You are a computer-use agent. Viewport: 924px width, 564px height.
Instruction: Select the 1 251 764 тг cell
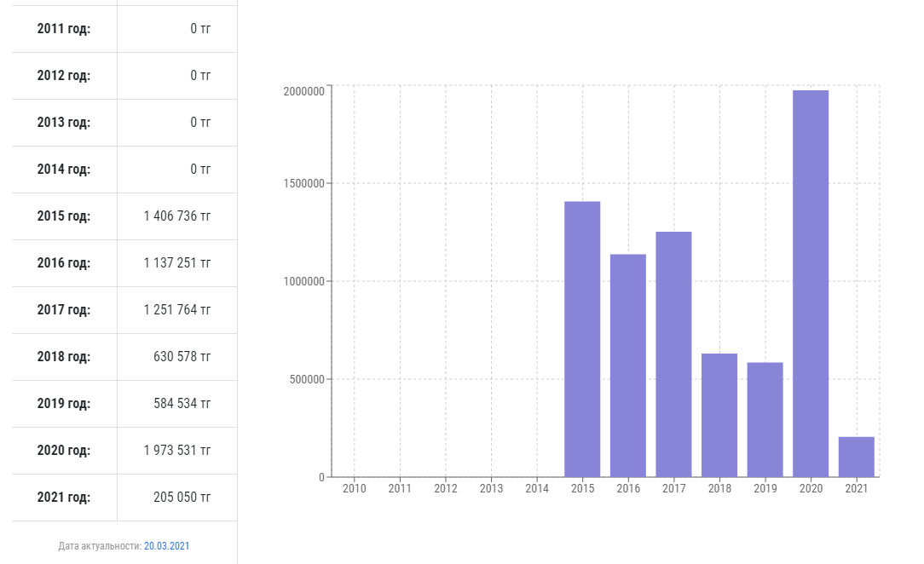177,310
